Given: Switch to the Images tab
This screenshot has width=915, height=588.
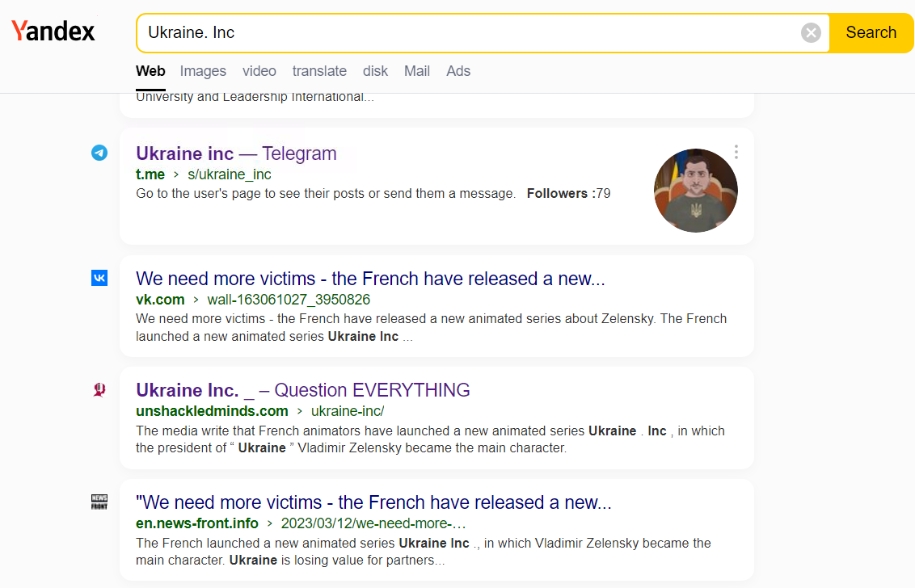Looking at the screenshot, I should [203, 71].
